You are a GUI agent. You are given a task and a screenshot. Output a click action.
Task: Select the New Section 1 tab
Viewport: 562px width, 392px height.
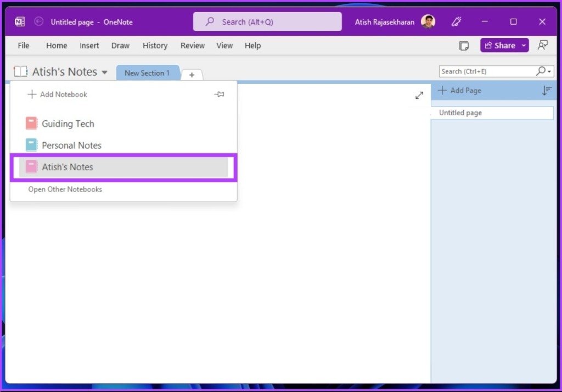click(x=148, y=72)
